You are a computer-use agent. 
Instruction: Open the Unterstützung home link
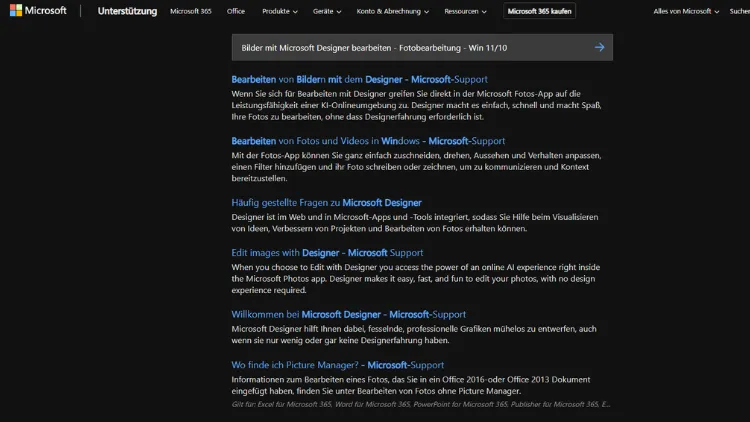click(x=127, y=11)
